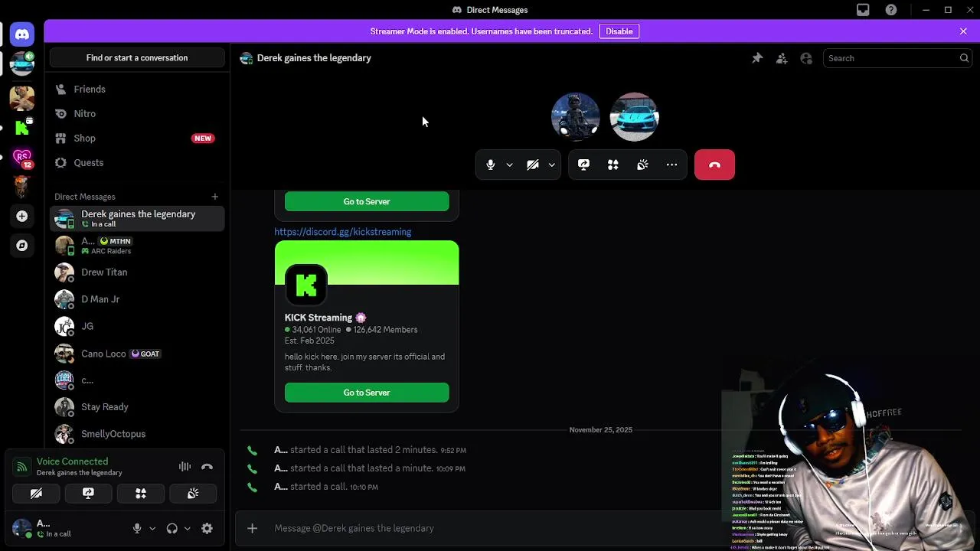
Task: Click the Voice Connected status text
Action: [73, 461]
